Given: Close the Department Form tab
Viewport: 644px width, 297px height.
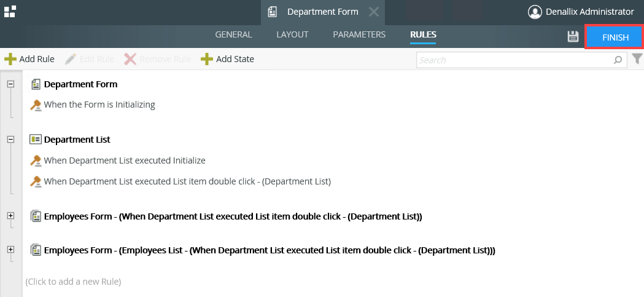Looking at the screenshot, I should click(x=373, y=12).
